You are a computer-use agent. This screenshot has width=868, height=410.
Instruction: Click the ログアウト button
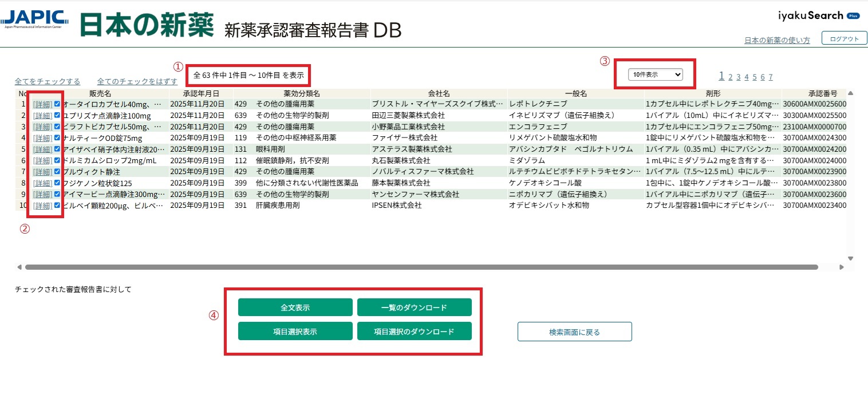click(x=845, y=38)
